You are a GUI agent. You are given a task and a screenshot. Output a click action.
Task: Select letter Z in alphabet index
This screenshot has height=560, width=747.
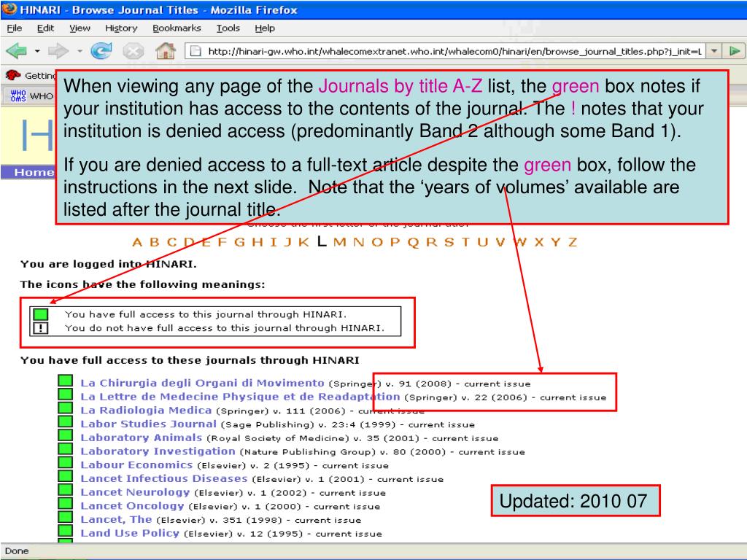572,242
